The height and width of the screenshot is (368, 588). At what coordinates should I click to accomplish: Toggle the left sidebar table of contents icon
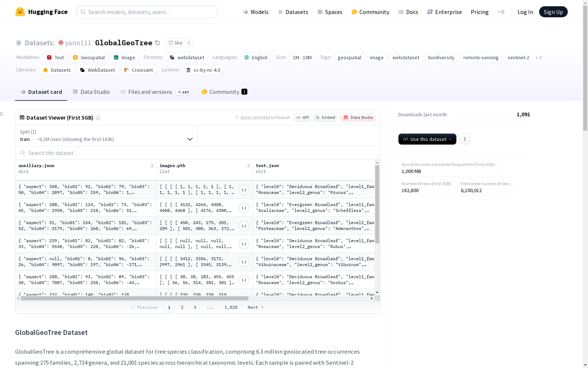point(2,114)
